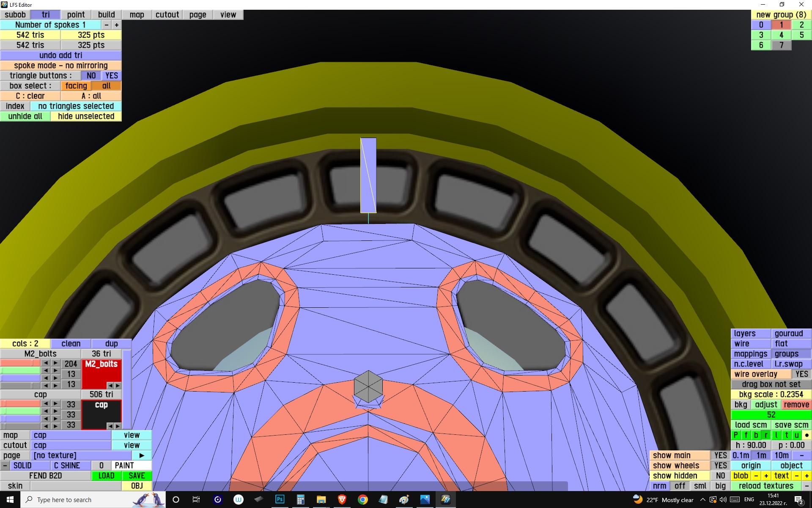Screen dimensions: 812x508
Task: Collapse material panel with minus before SOLID
Action: 5,466
